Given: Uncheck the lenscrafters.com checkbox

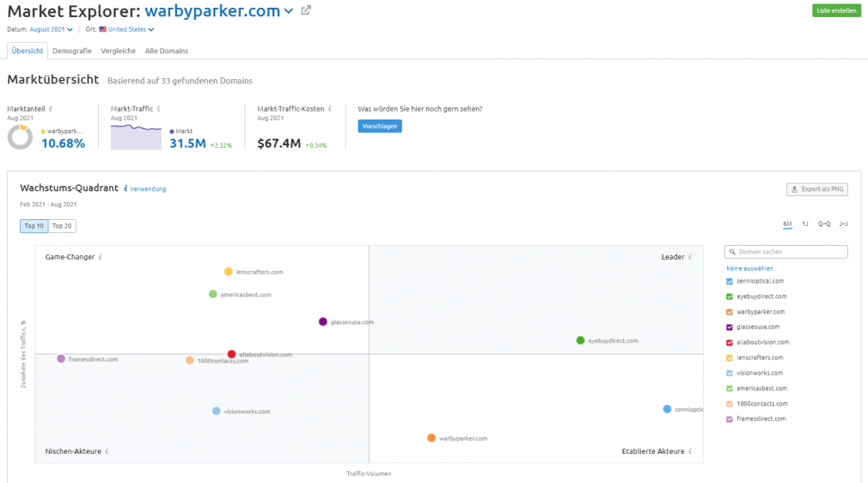Looking at the screenshot, I should 729,358.
